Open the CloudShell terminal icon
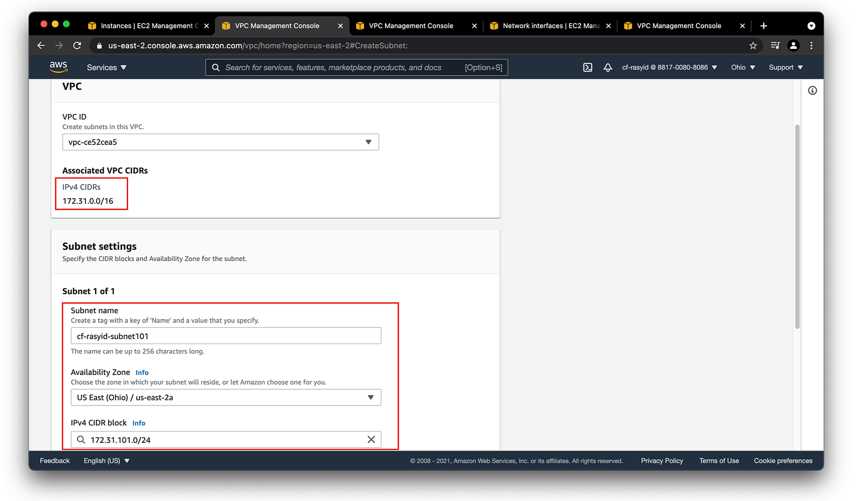The height and width of the screenshot is (501, 868). click(x=588, y=67)
